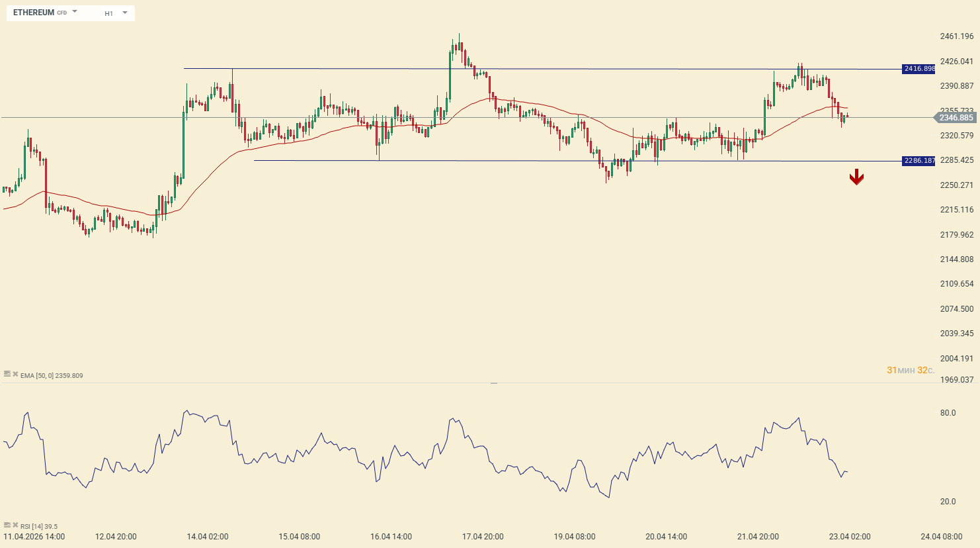Grab the panel divider handle between chart and RSI
The image size is (980, 548).
[493, 383]
